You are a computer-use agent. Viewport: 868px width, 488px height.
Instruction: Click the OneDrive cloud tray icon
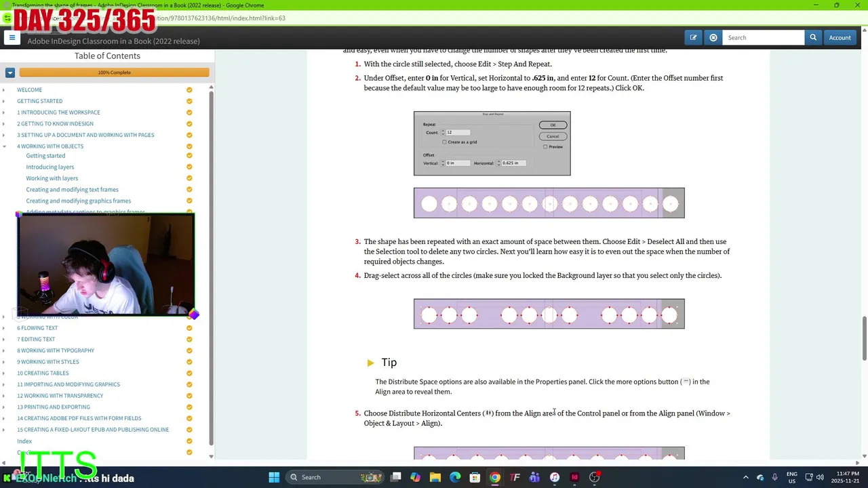[x=760, y=477]
